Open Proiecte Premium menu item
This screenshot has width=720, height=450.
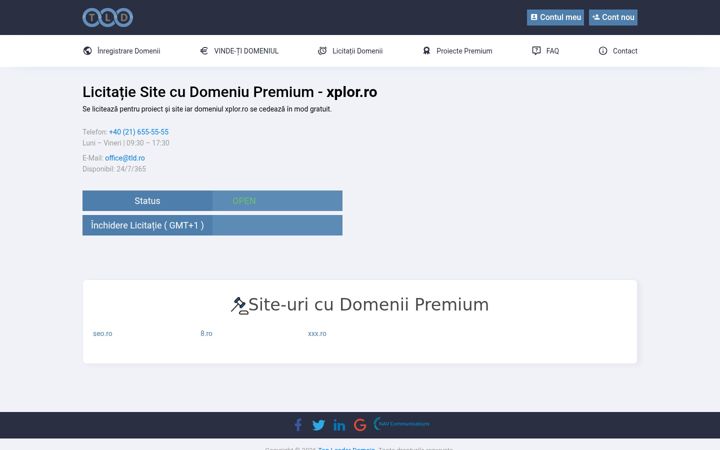pyautogui.click(x=464, y=51)
